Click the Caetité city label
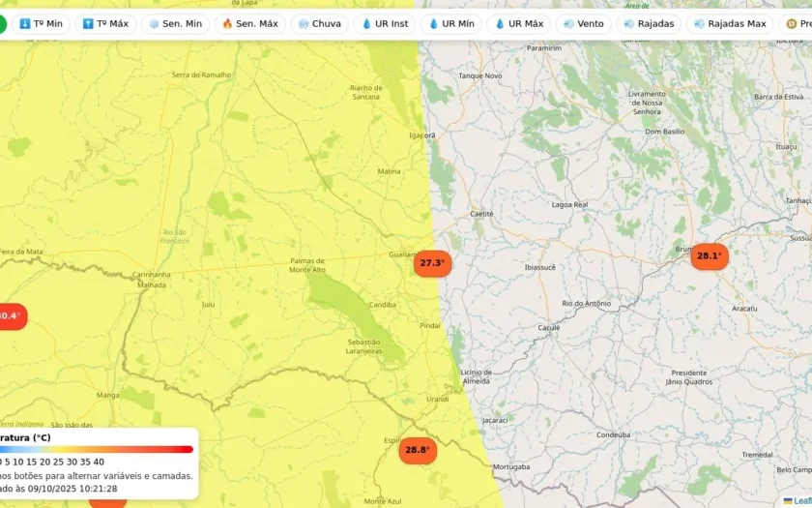The width and height of the screenshot is (812, 508). point(481,214)
